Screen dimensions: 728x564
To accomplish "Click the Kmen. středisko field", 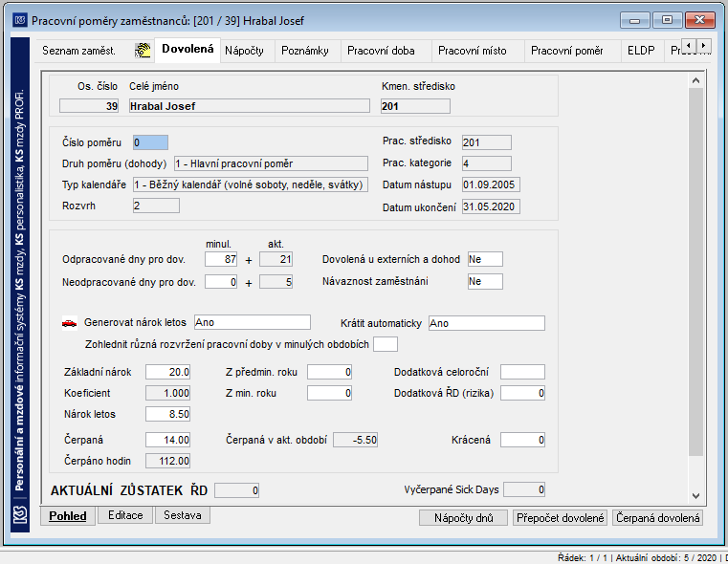I will tap(415, 106).
